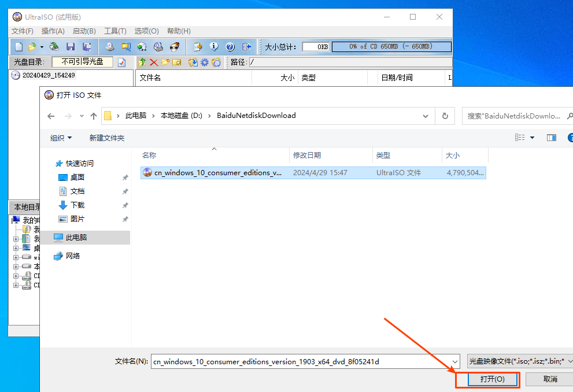
Task: Open the 选项(O) menu
Action: pyautogui.click(x=146, y=31)
